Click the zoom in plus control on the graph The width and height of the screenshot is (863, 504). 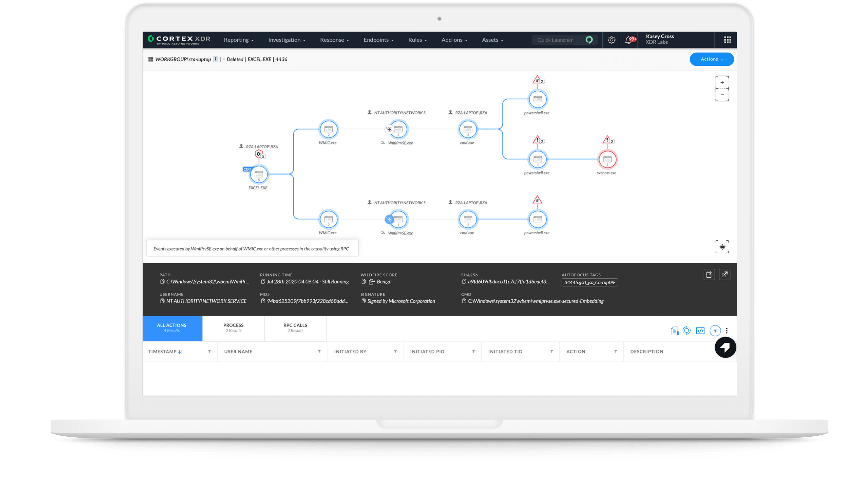pos(722,82)
